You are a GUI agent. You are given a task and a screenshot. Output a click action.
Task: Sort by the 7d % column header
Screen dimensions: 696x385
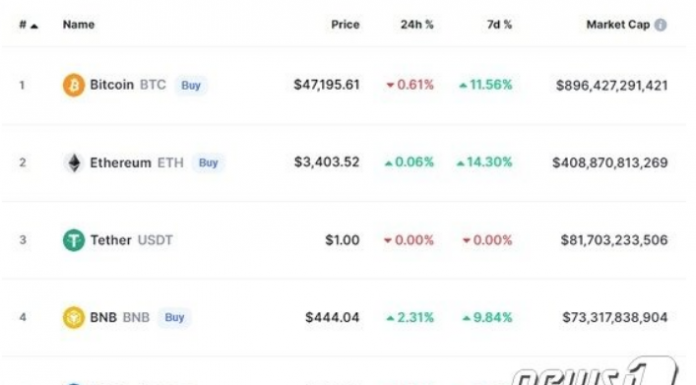[499, 24]
